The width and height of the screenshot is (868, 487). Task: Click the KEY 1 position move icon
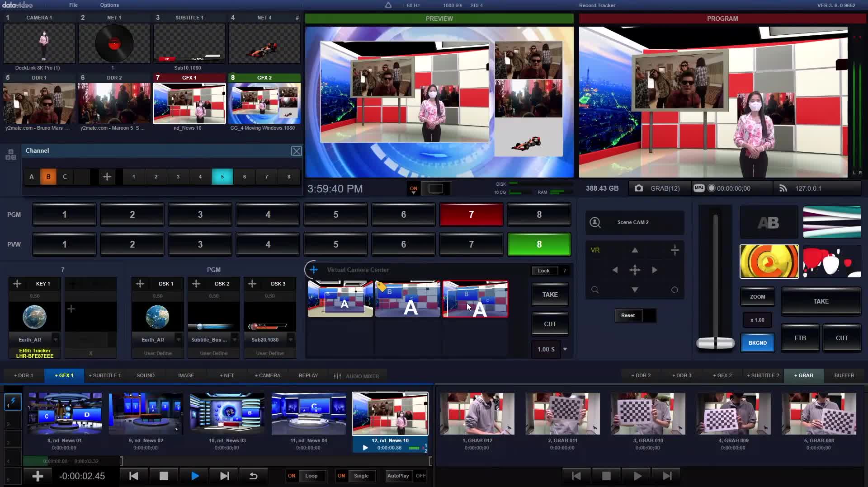pos(17,284)
